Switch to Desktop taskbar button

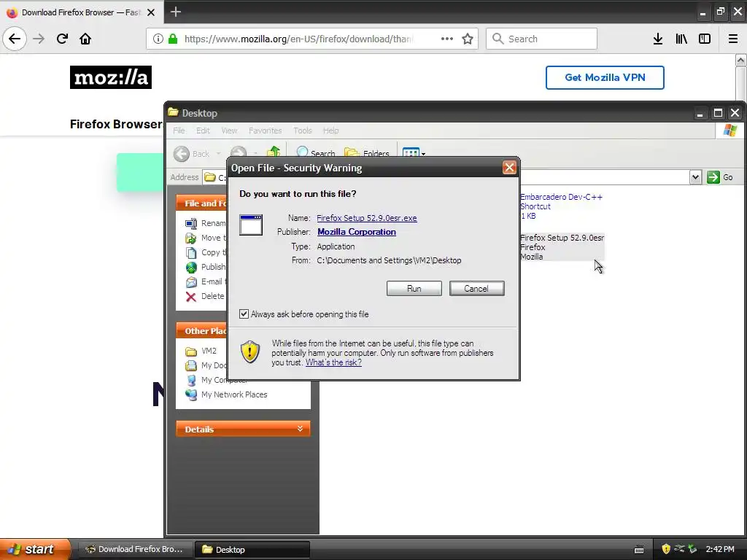[252, 549]
